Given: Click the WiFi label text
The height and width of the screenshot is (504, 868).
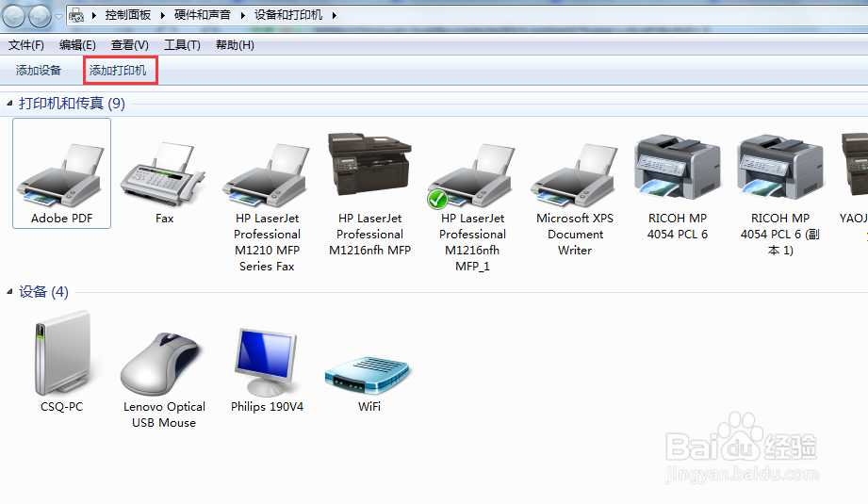Looking at the screenshot, I should (369, 407).
